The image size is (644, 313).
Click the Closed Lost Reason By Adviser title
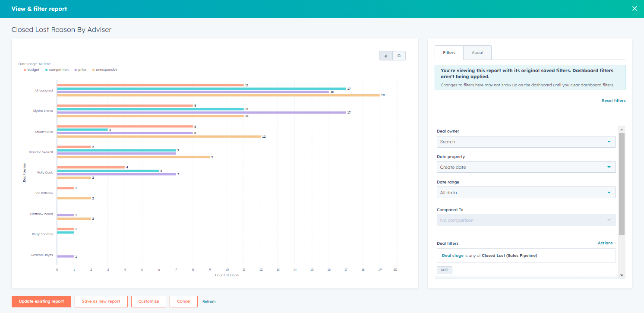(x=61, y=30)
